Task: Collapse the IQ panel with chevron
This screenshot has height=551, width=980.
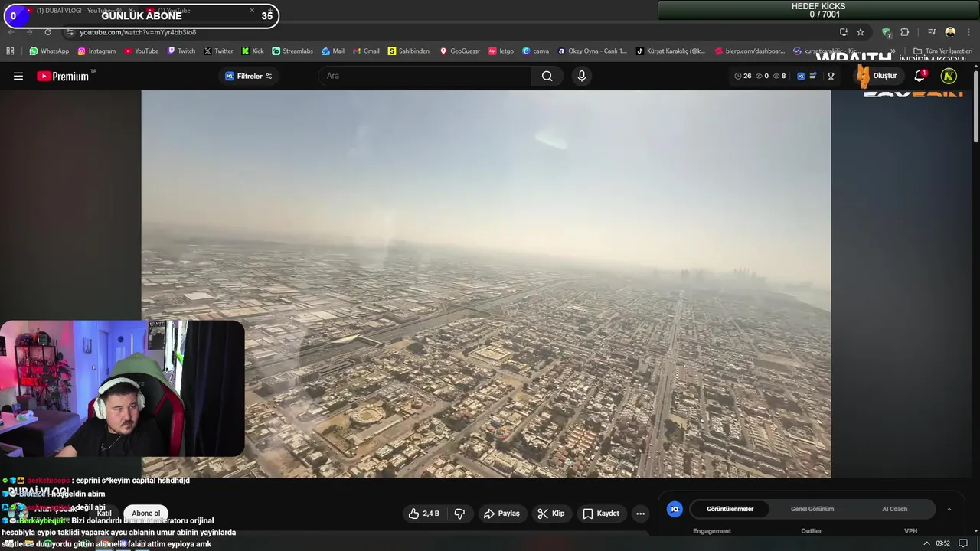Action: pyautogui.click(x=949, y=509)
